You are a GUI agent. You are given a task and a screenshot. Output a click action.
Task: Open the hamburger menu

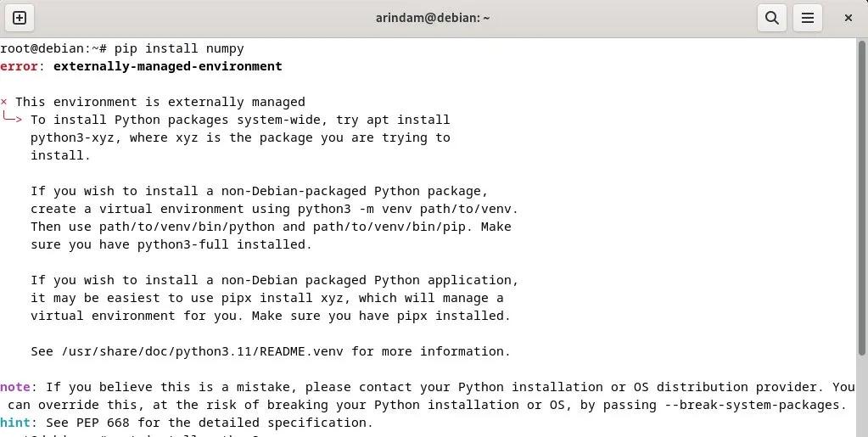tap(808, 18)
